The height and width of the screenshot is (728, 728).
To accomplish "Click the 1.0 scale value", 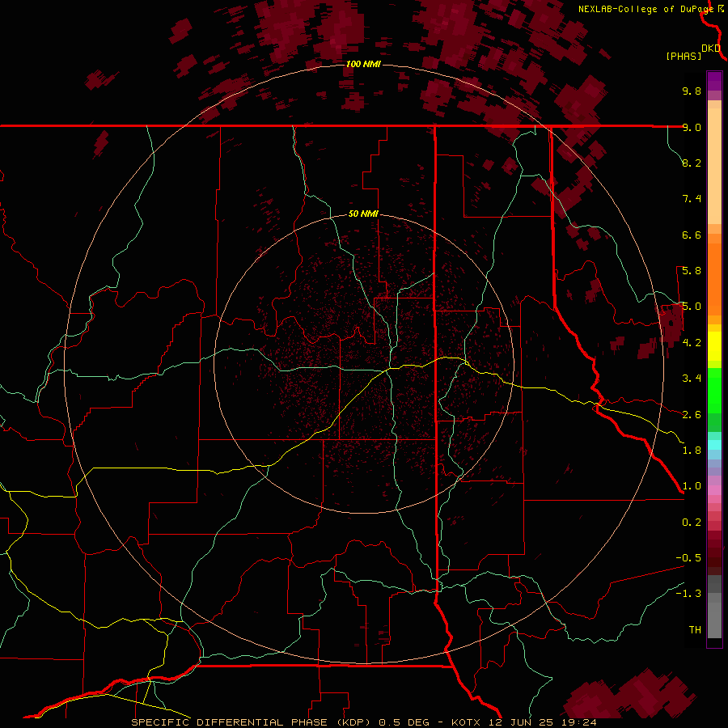I will [x=692, y=486].
